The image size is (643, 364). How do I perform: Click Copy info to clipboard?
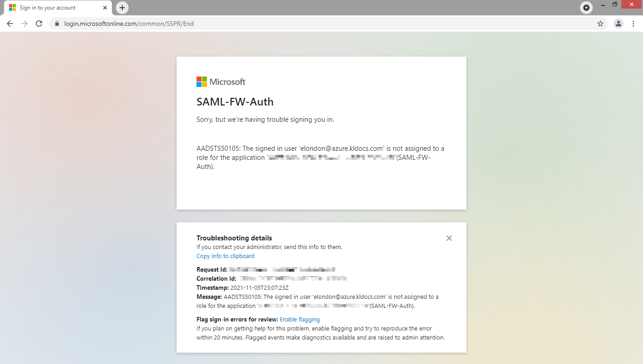click(x=225, y=256)
